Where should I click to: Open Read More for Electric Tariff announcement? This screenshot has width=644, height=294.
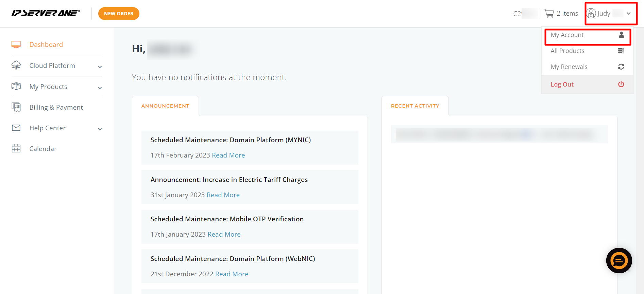pyautogui.click(x=223, y=195)
